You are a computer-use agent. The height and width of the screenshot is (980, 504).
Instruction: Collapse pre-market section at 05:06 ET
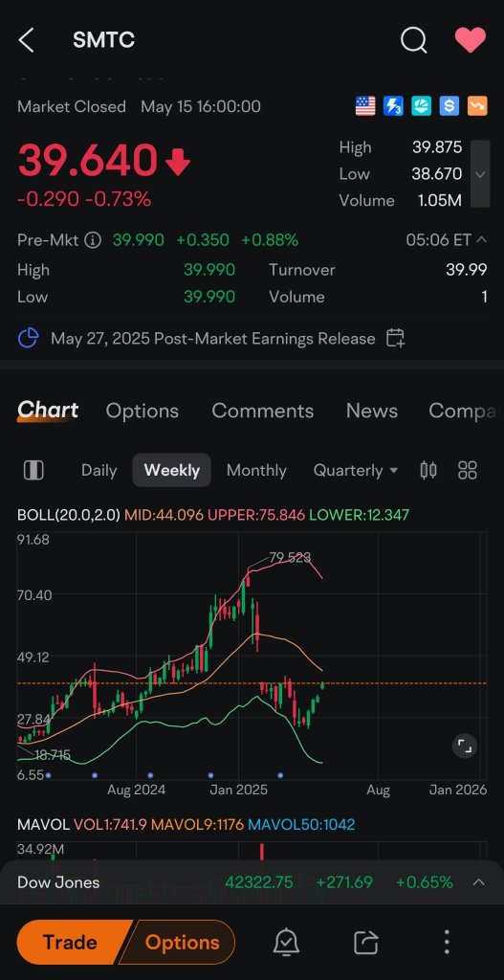pyautogui.click(x=481, y=239)
